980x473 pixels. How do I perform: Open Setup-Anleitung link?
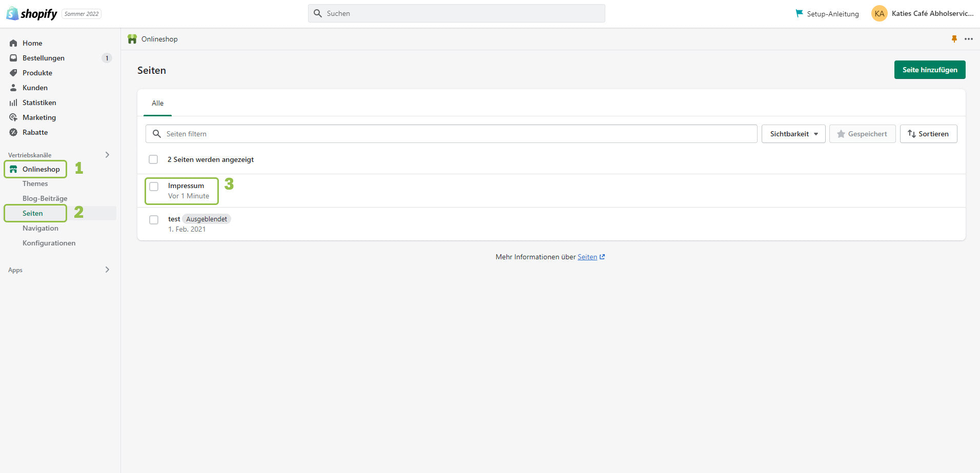(833, 14)
